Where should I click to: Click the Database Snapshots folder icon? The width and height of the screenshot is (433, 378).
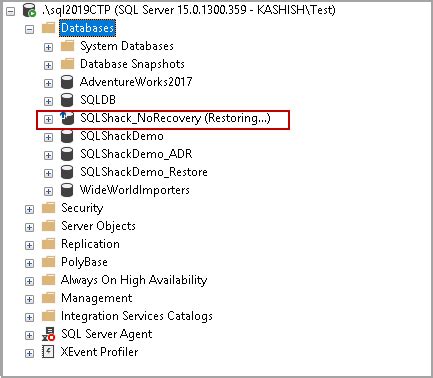[67, 64]
